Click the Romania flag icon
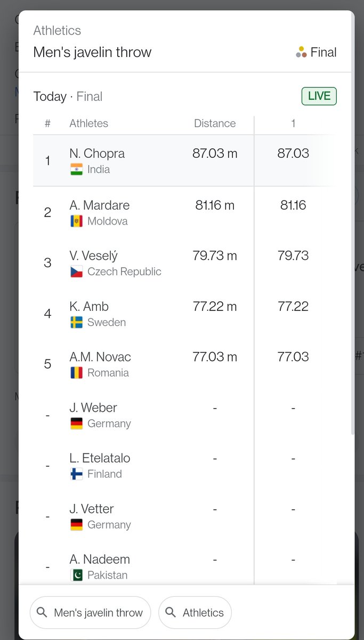 pyautogui.click(x=76, y=373)
